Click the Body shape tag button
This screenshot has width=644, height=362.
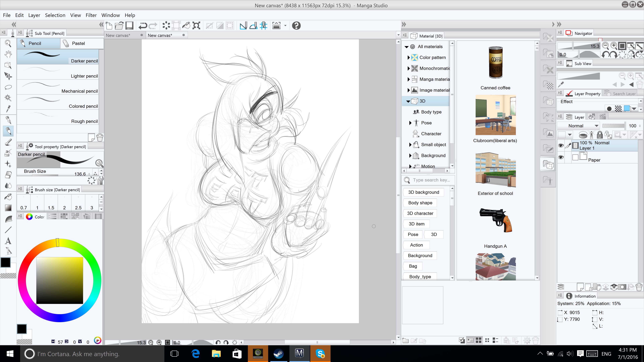tap(420, 203)
